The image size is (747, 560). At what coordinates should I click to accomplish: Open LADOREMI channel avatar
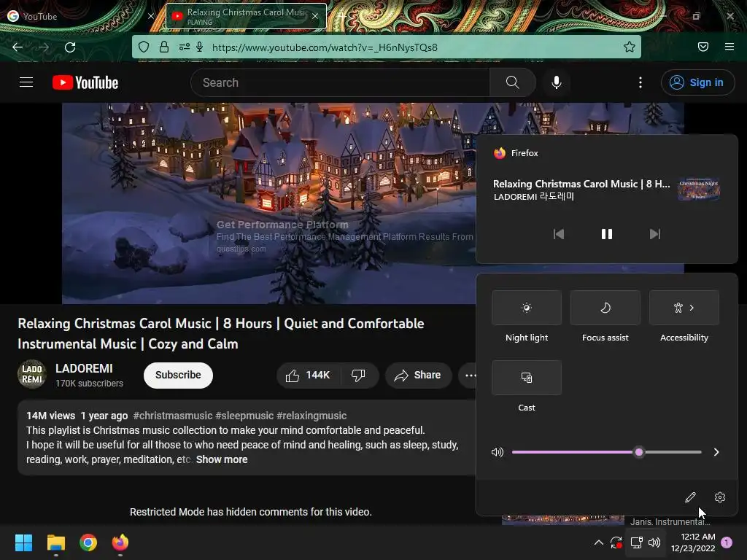pyautogui.click(x=32, y=374)
